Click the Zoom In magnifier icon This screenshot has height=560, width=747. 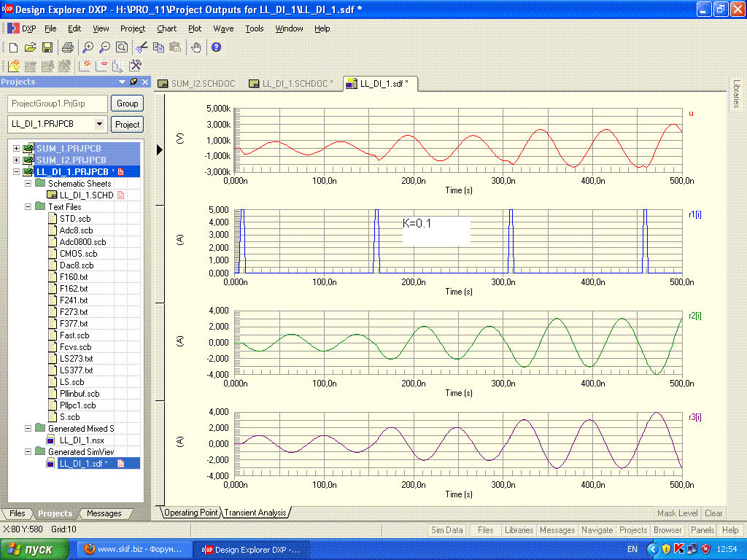[88, 47]
